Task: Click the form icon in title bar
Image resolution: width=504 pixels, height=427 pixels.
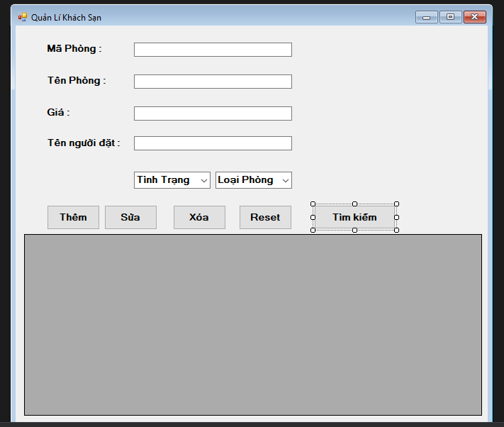Action: coord(23,17)
